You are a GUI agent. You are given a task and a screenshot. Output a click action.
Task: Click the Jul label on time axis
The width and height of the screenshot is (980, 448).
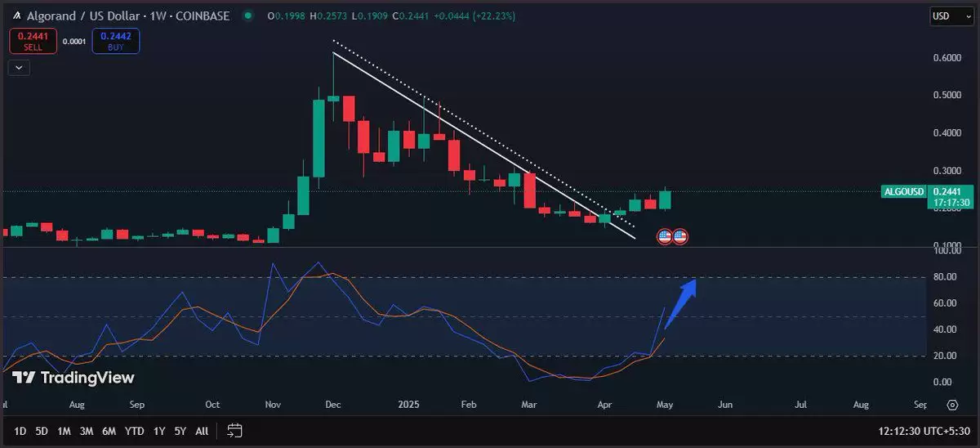(801, 405)
